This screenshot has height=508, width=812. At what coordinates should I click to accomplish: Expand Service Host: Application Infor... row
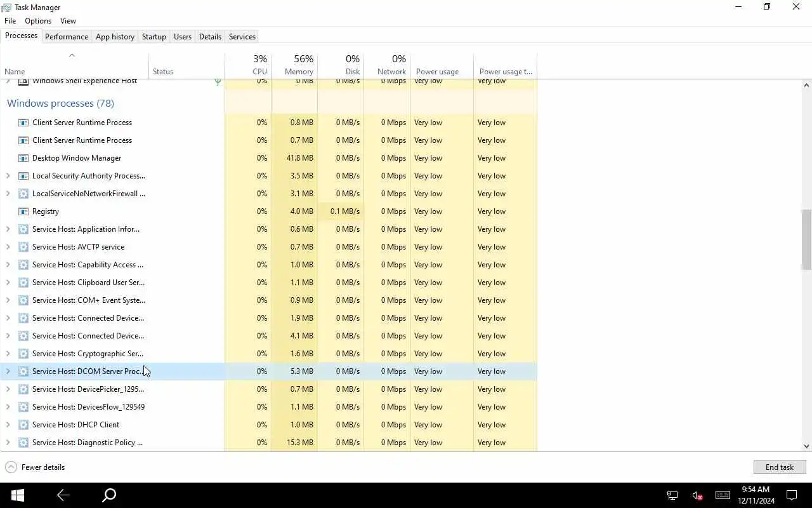[8, 229]
